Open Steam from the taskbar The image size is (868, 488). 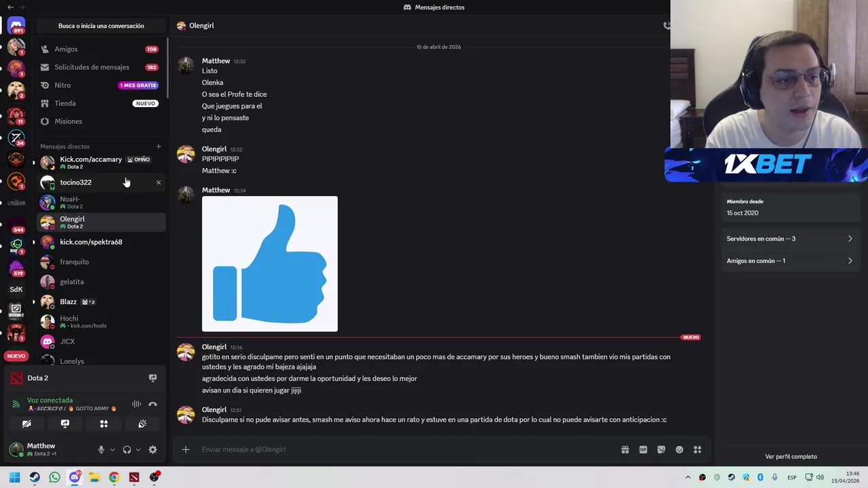[35, 477]
